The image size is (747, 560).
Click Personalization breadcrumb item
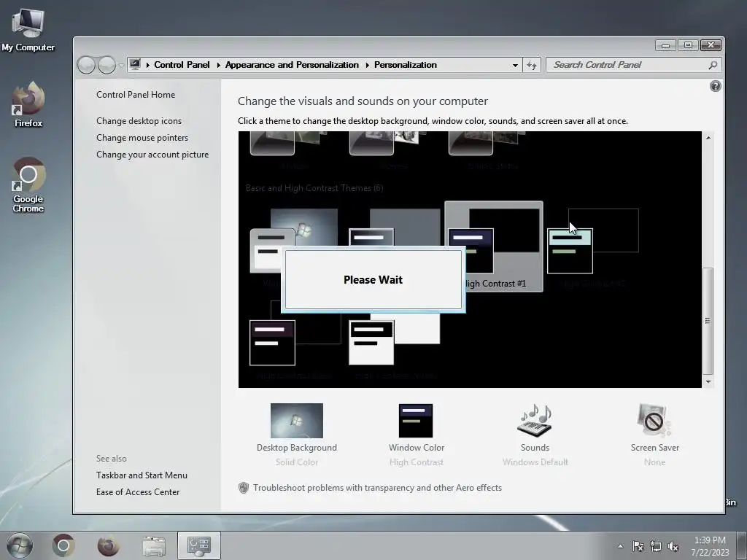coord(406,65)
